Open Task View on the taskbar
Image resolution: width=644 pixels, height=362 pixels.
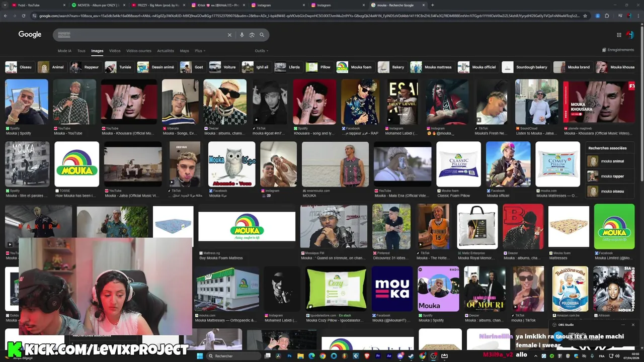point(267,356)
